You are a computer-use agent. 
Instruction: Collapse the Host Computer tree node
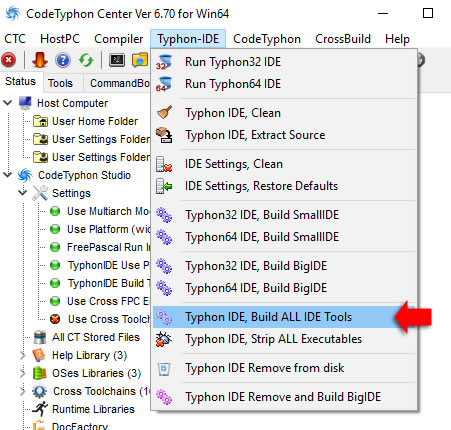tap(8, 103)
